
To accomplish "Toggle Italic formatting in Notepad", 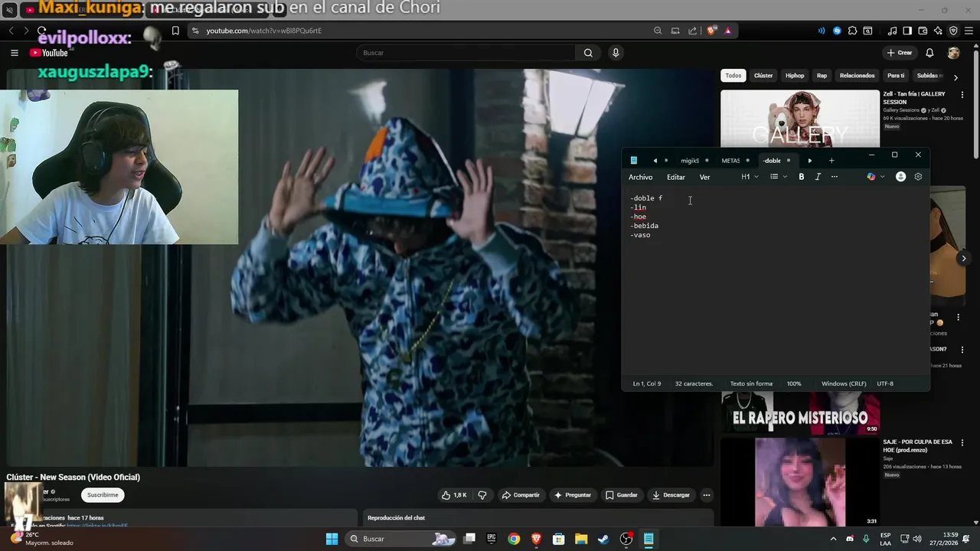I will point(818,177).
